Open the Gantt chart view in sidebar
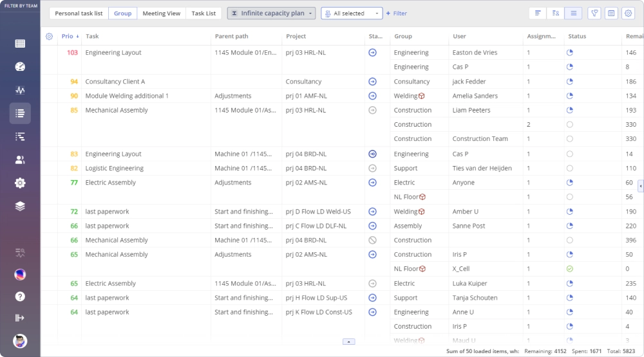 20,136
